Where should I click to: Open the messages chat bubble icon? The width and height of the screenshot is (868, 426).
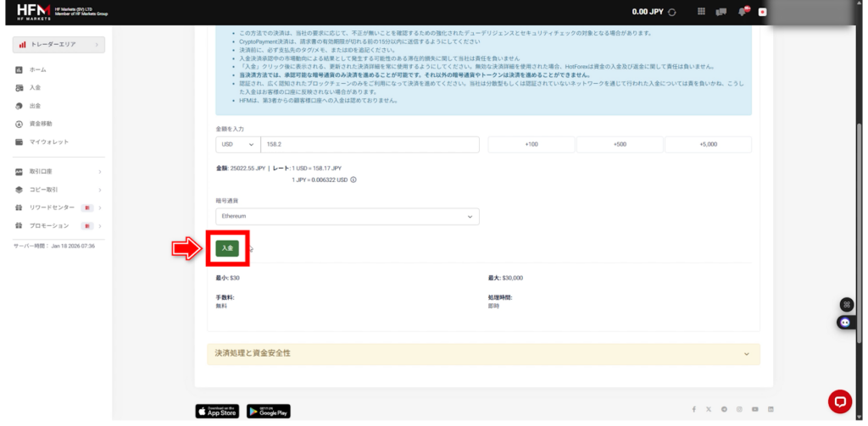[x=721, y=12]
